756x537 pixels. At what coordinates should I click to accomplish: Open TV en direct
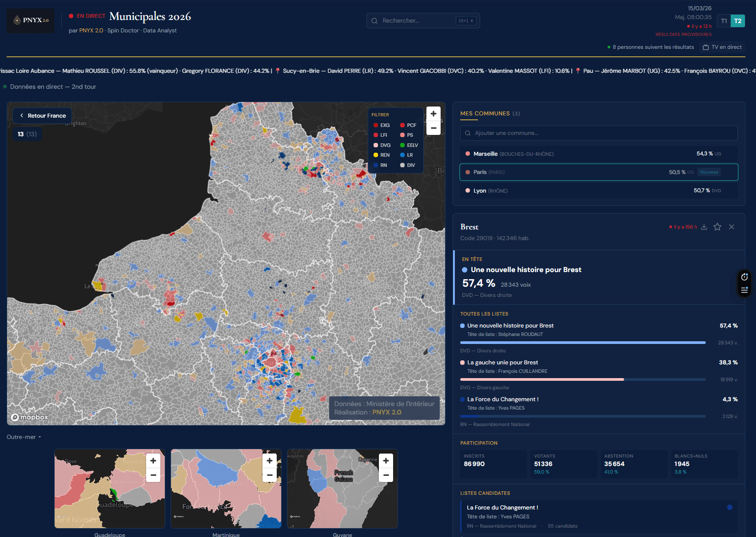tap(722, 47)
